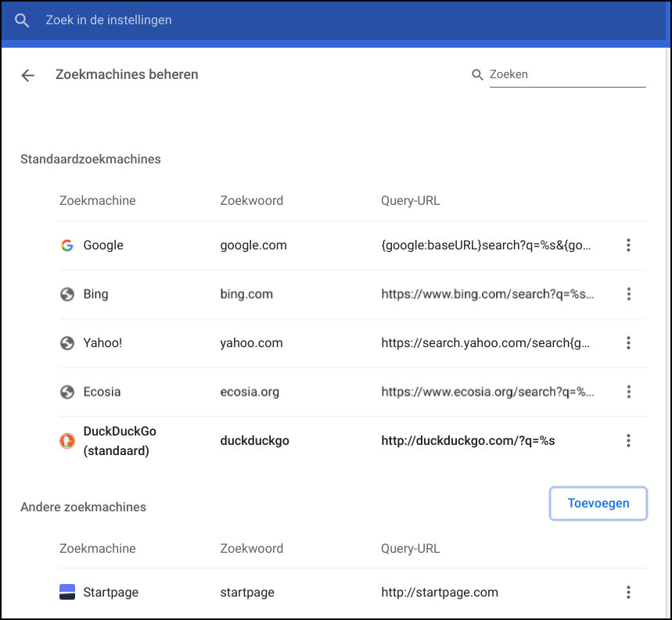
Task: Click the Bing query URL text
Action: click(x=487, y=294)
